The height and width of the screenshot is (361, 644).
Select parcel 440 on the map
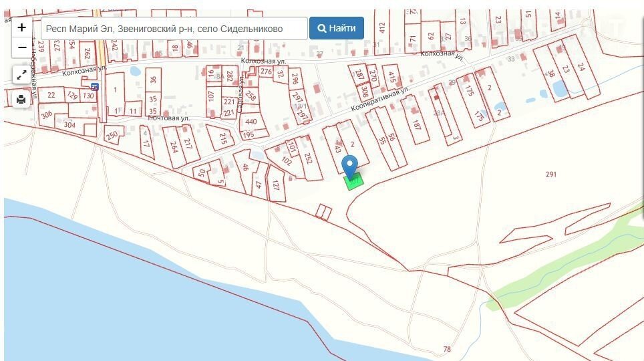click(x=251, y=122)
